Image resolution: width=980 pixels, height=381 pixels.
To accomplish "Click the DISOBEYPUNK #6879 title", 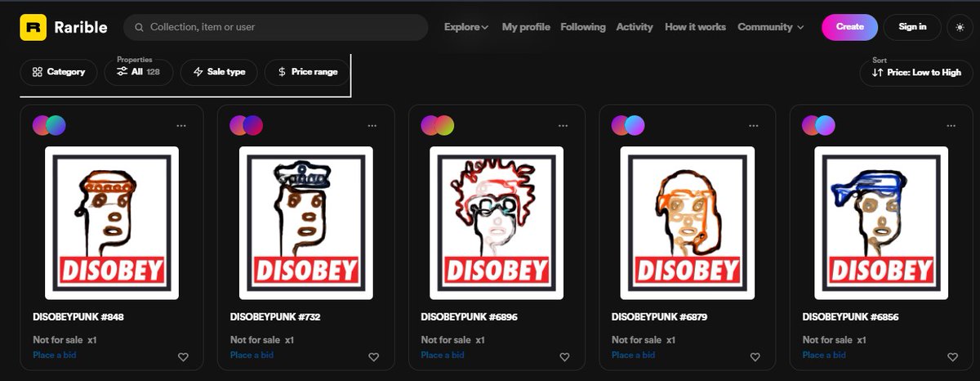I will [x=659, y=316].
